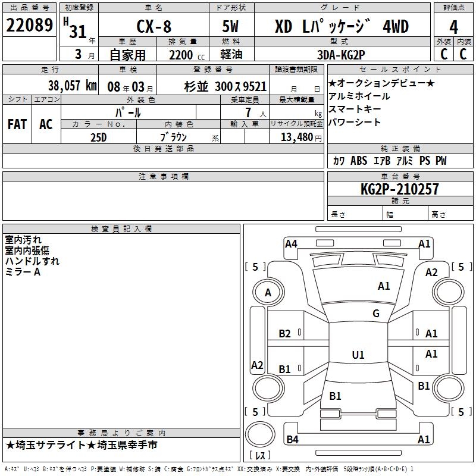Click the A4 damage mark on diagram
The height and width of the screenshot is (476, 476).
(291, 243)
